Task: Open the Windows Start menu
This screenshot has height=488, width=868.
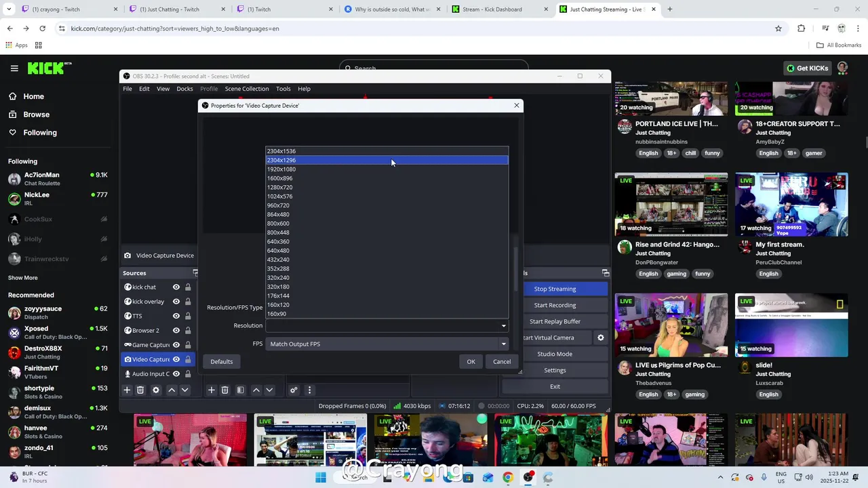Action: (x=321, y=477)
